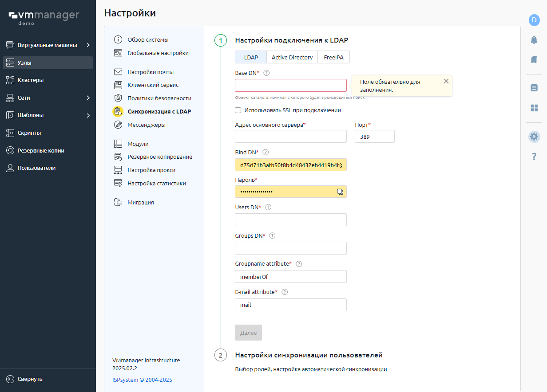Open the settings gear icon
This screenshot has width=547, height=392.
[534, 137]
